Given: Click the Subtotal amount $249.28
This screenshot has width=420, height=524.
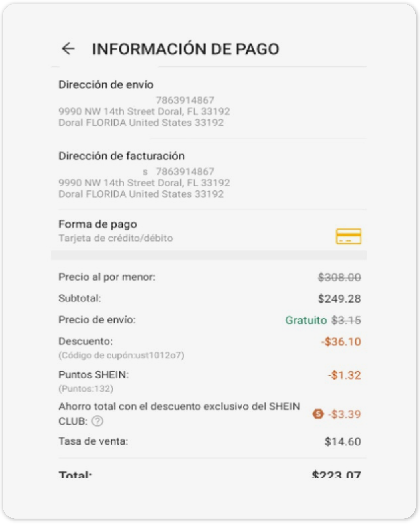Looking at the screenshot, I should click(339, 299).
